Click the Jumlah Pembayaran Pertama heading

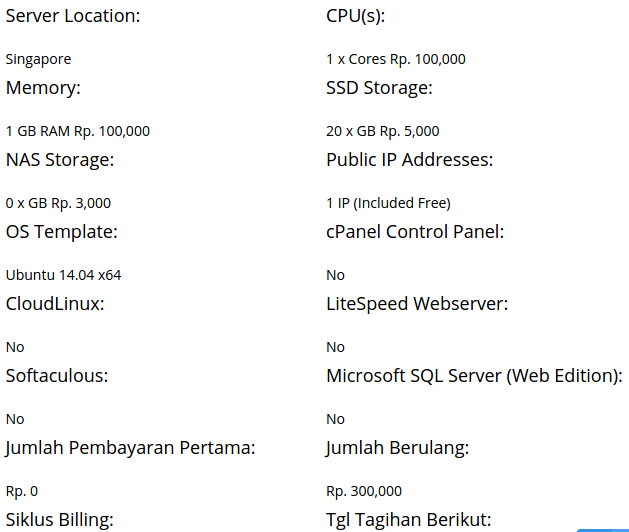pyautogui.click(x=130, y=448)
